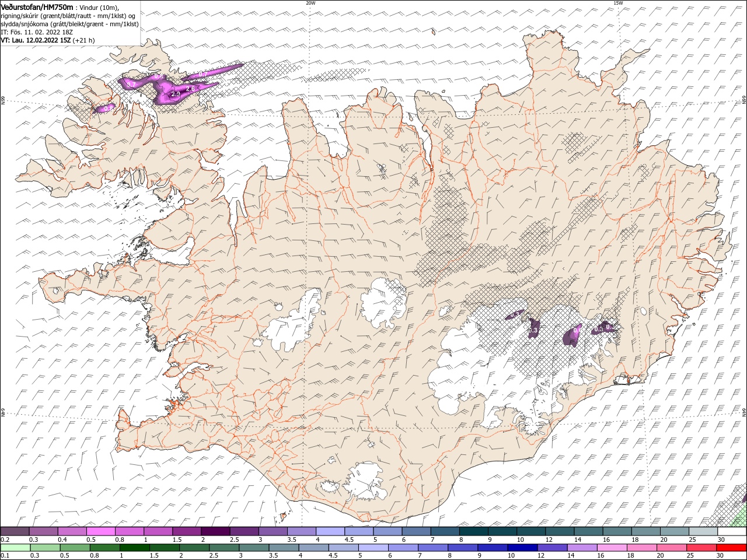Select the dark teal 8 swatch, upper scale
The width and height of the screenshot is (747, 560).
coord(473,531)
